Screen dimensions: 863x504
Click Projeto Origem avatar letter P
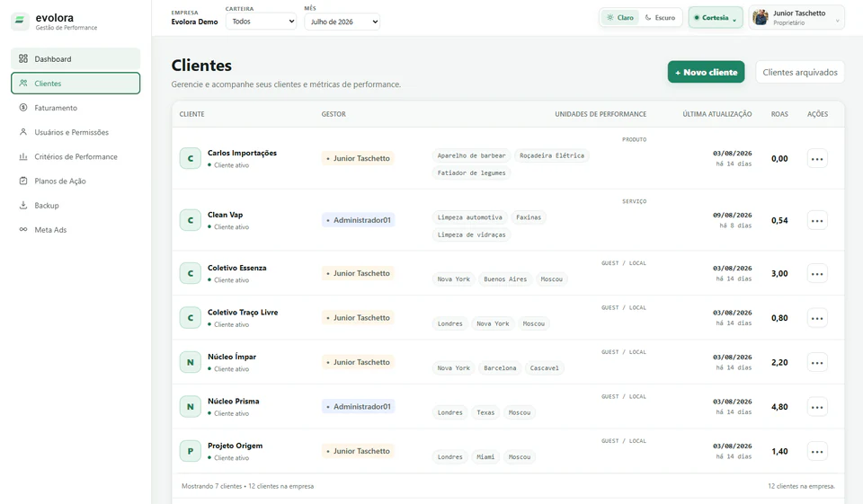pos(191,451)
